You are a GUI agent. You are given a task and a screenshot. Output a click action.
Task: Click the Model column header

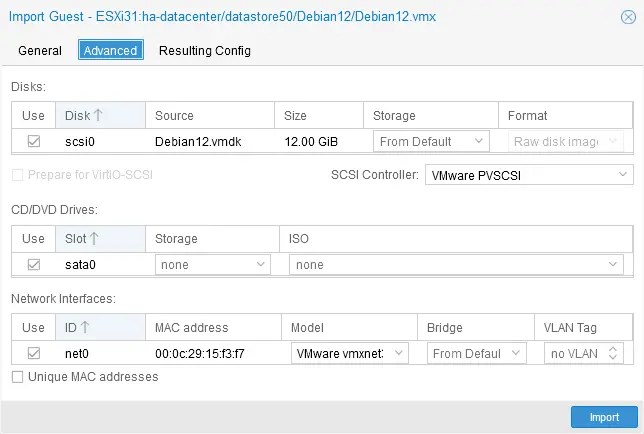(x=350, y=327)
